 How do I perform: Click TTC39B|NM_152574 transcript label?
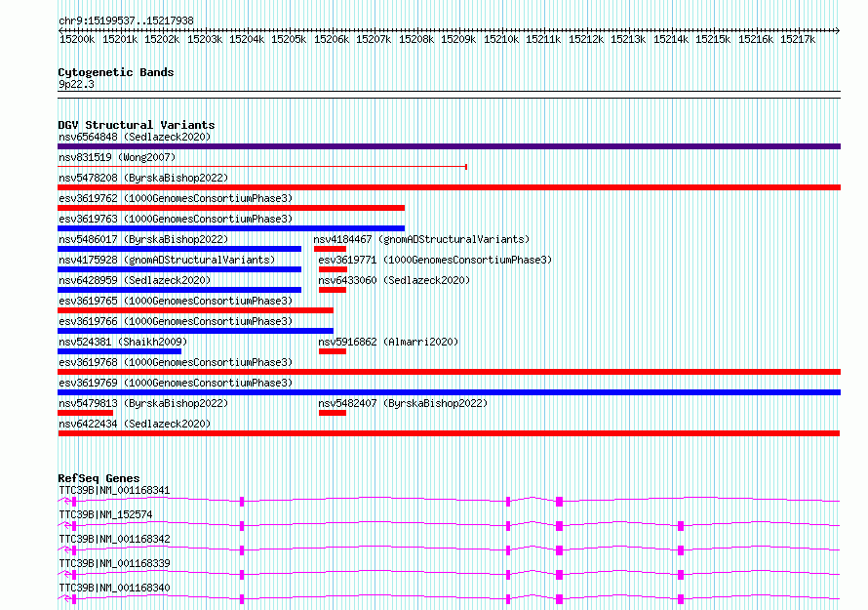[105, 514]
